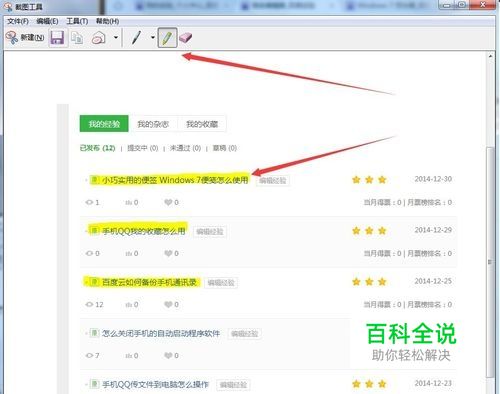500x394 pixels.
Task: Click the date 2014-12-23
Action: point(433,383)
